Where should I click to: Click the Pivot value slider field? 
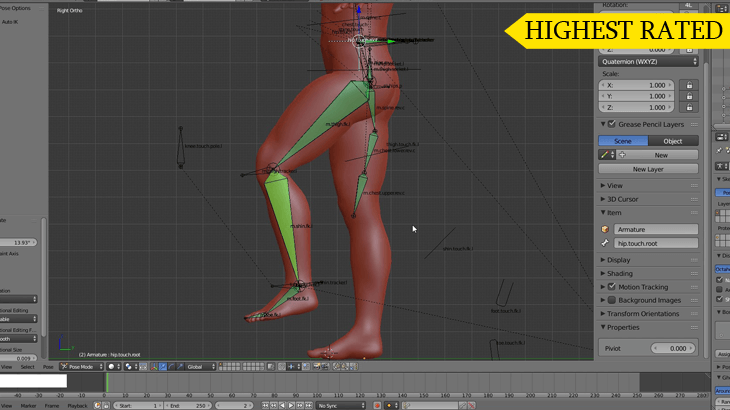tap(673, 348)
